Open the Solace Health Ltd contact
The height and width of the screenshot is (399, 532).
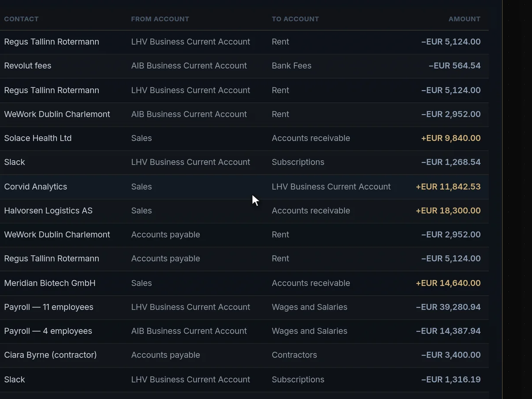point(38,138)
